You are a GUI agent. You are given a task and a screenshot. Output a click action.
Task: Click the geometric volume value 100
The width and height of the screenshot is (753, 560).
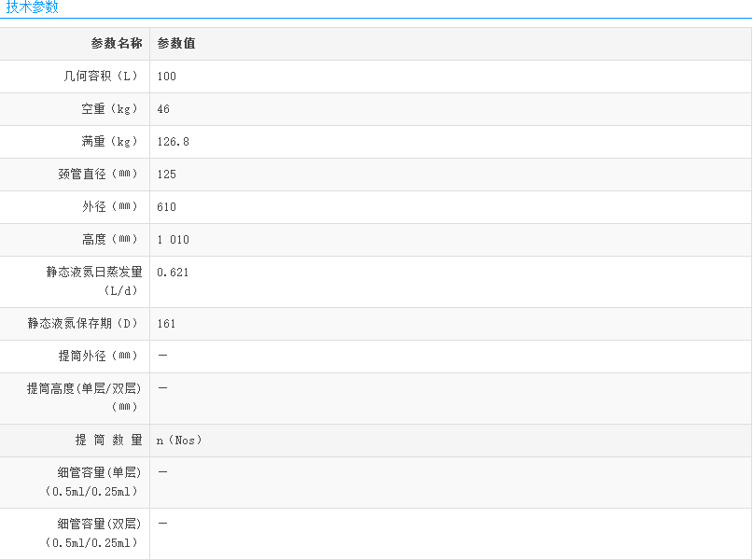click(x=167, y=77)
